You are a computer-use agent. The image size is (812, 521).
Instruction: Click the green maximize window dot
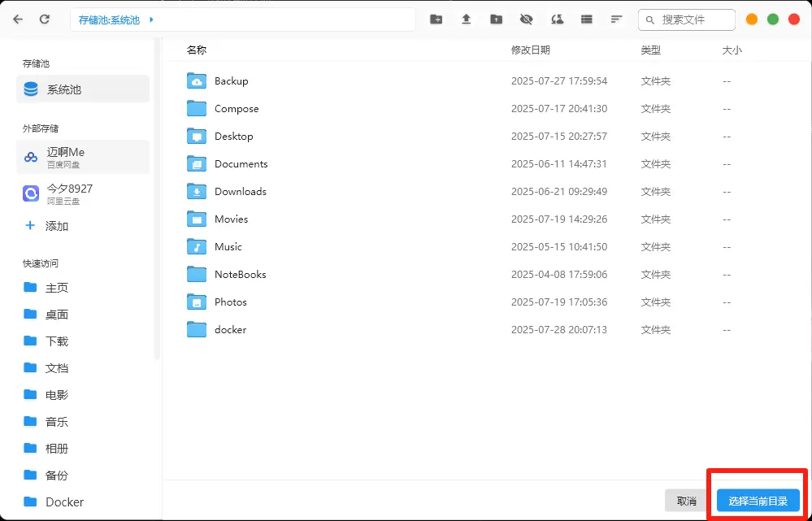tap(773, 20)
